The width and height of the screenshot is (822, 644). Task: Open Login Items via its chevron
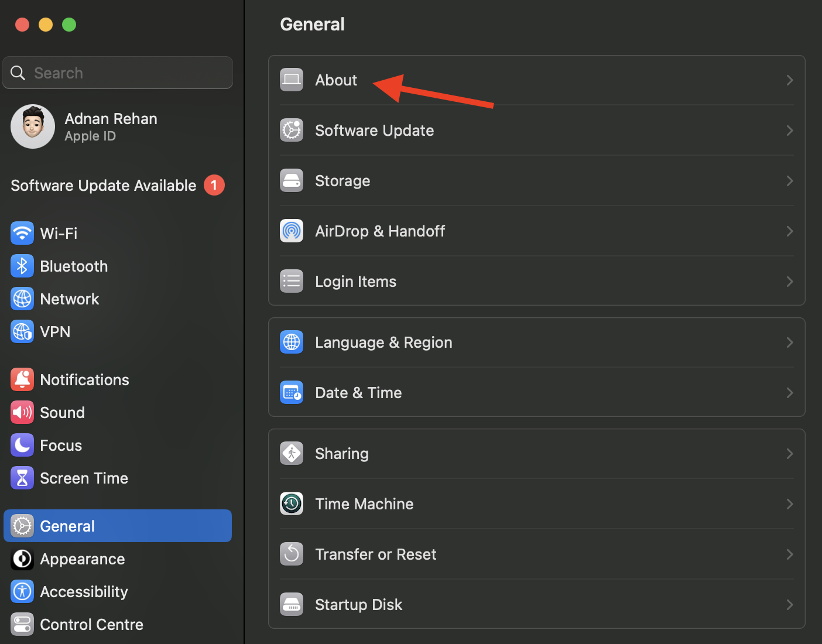point(790,282)
